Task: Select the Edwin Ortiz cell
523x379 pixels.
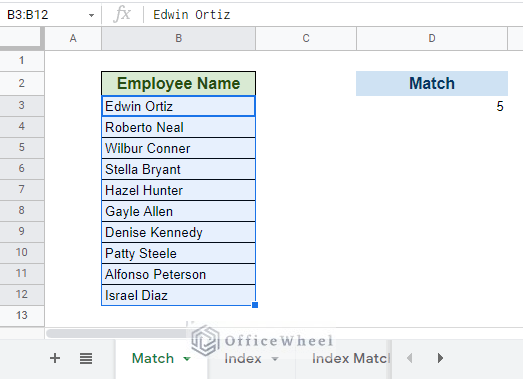Action: [178, 106]
